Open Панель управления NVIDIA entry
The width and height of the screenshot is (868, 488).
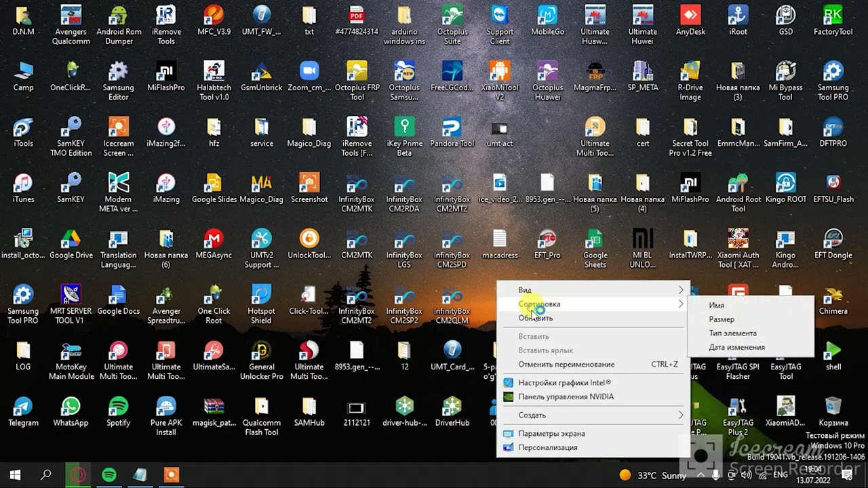pyautogui.click(x=593, y=396)
